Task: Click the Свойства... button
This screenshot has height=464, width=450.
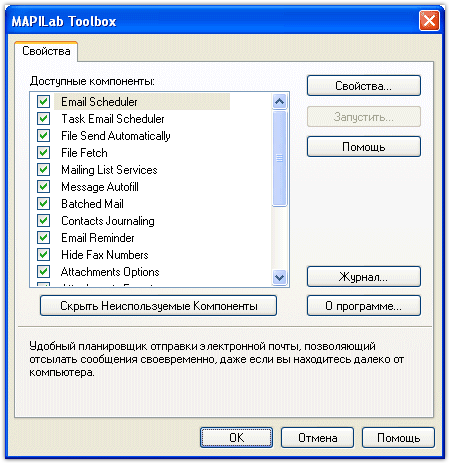Action: [364, 86]
